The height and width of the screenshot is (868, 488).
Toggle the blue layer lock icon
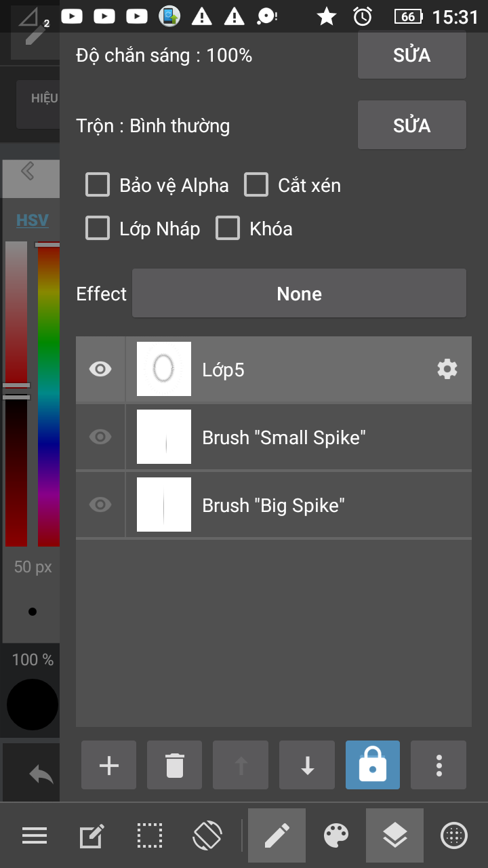(373, 766)
